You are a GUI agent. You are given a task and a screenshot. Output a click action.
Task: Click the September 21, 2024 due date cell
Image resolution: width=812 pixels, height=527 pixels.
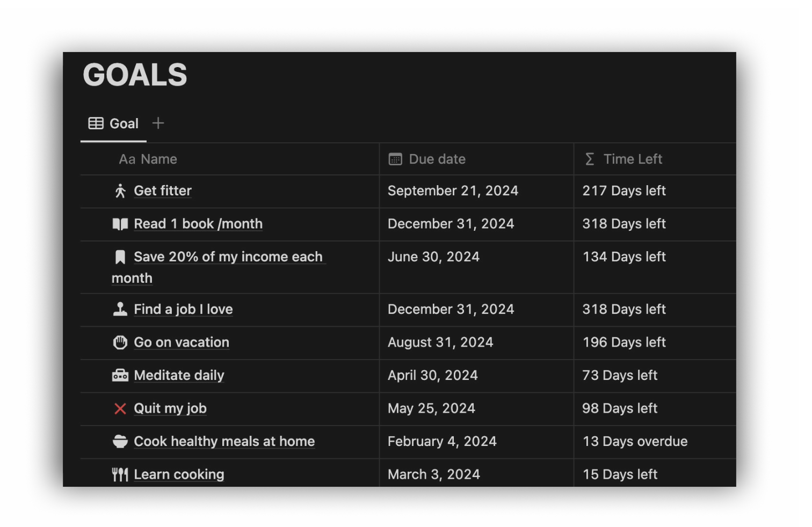[453, 191]
